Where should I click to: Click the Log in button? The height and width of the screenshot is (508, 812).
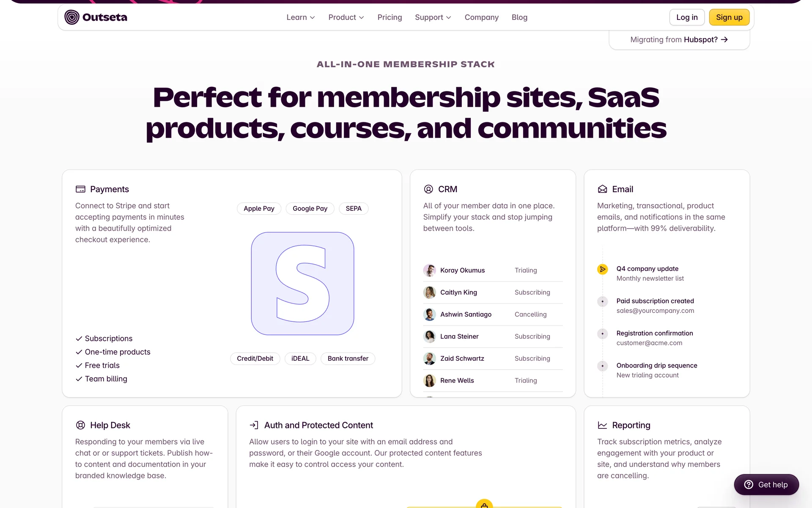point(687,17)
